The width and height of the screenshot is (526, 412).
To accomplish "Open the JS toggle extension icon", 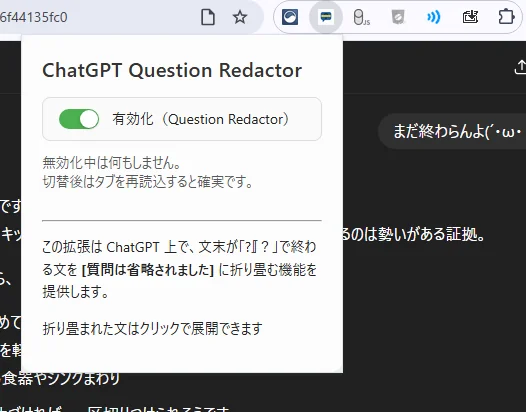I will (362, 17).
